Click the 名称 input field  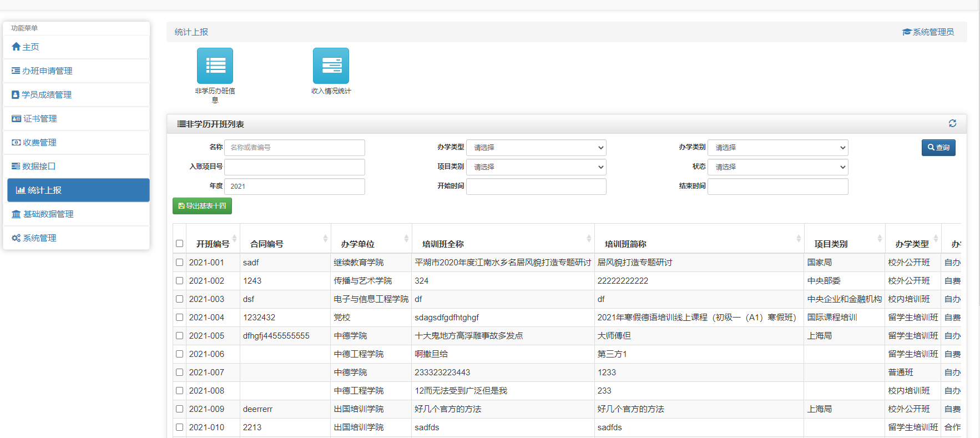(295, 148)
